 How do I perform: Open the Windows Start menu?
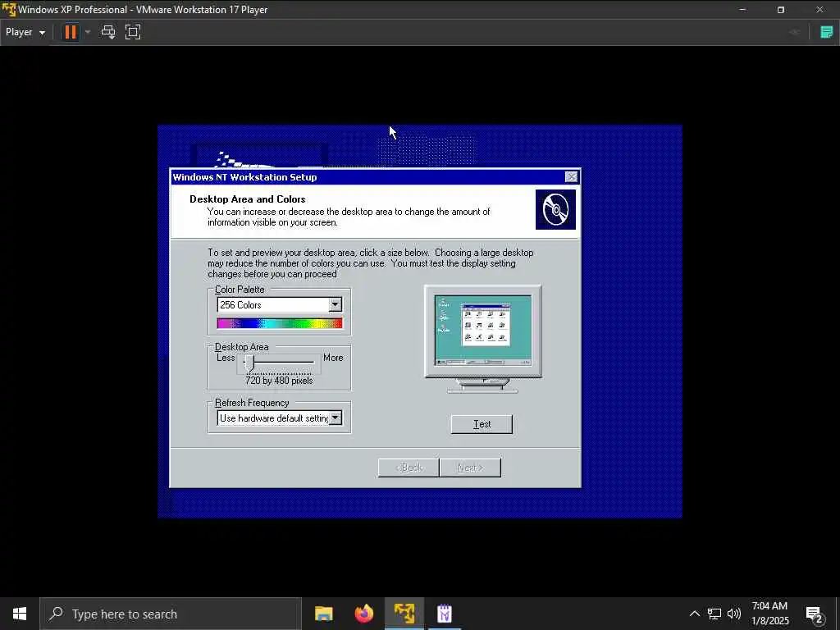click(x=20, y=614)
